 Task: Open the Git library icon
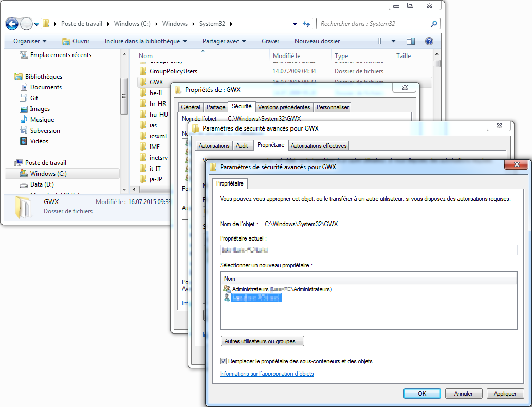click(24, 98)
